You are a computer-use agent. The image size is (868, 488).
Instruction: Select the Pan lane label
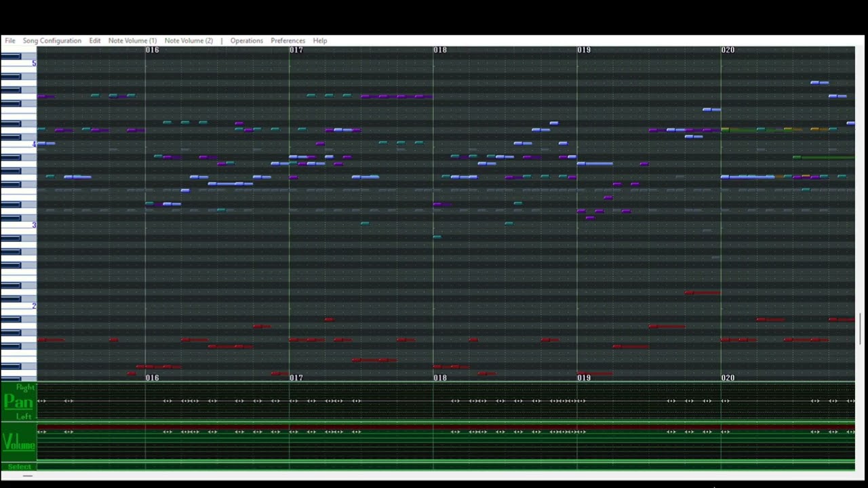click(x=18, y=401)
